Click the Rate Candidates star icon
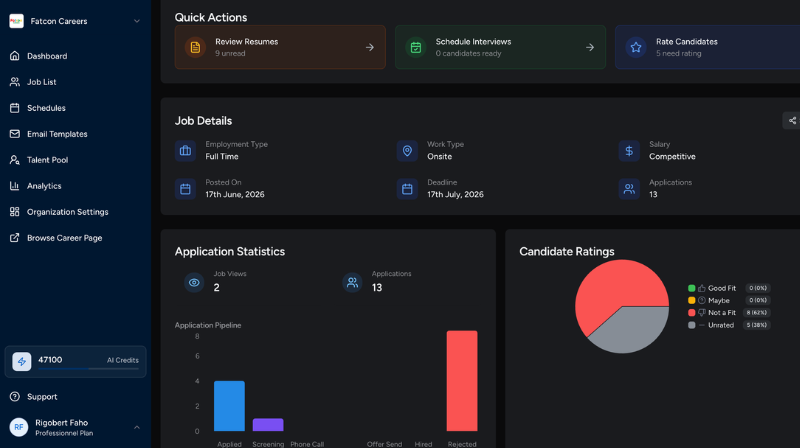This screenshot has height=448, width=800. coord(636,47)
